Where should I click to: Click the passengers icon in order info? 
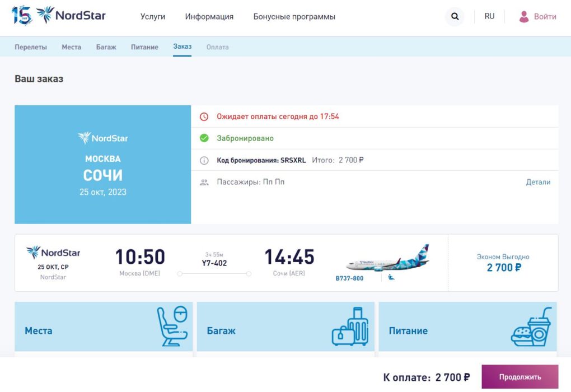point(204,182)
